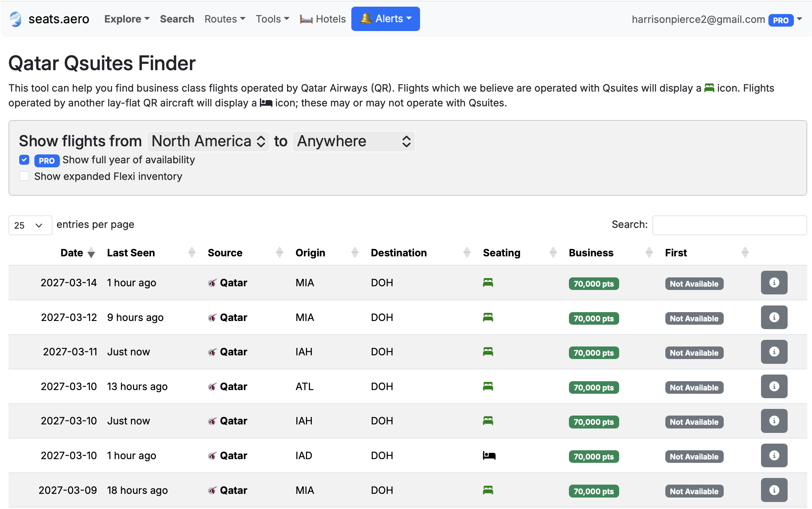The height and width of the screenshot is (509, 812).
Task: Click the '9 hours ago' last seen cell
Action: pos(135,317)
